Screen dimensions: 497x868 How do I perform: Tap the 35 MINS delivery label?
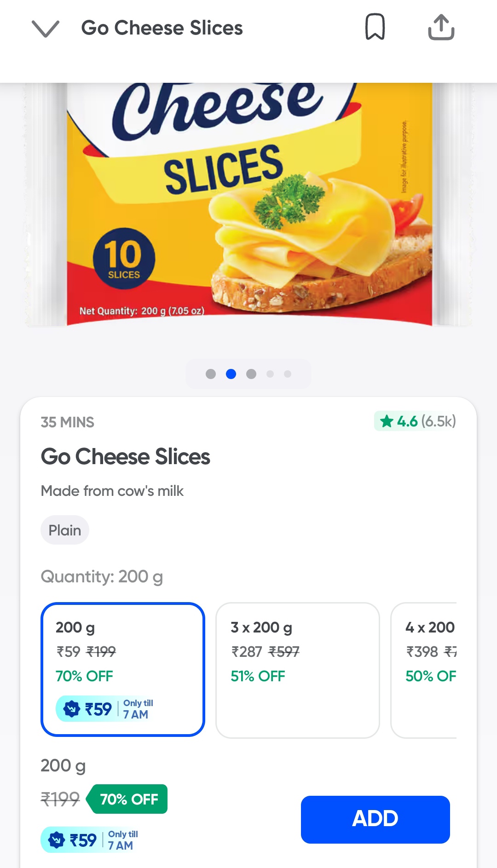coord(67,422)
